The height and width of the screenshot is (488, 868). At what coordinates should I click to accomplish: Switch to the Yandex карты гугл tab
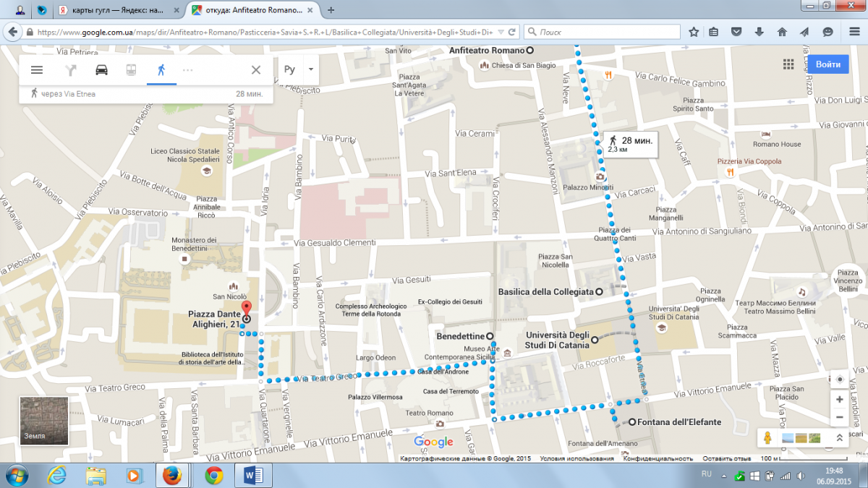point(118,11)
